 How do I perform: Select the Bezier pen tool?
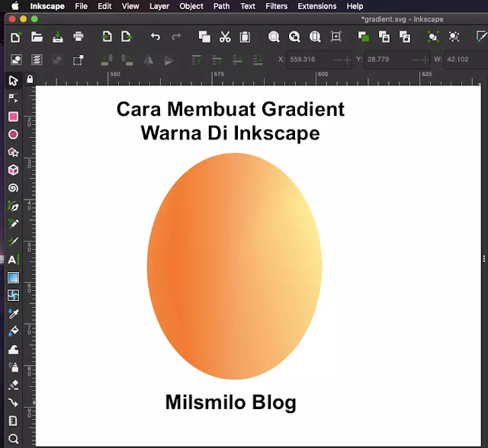pyautogui.click(x=14, y=206)
